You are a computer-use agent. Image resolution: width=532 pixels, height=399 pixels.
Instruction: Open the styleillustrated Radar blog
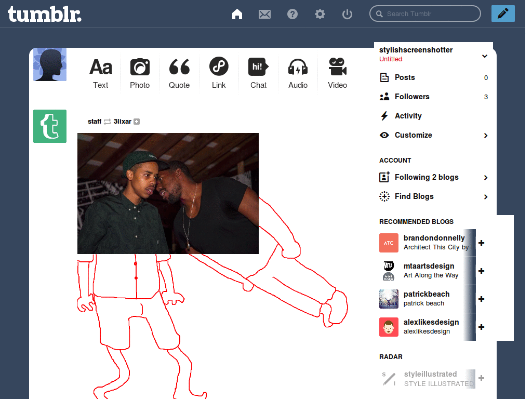430,374
